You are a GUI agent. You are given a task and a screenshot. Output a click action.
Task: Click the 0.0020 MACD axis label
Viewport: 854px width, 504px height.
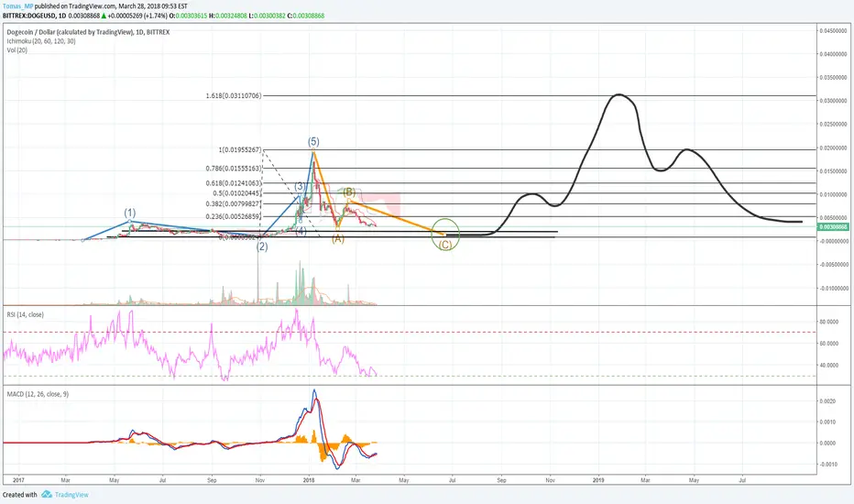coord(827,401)
